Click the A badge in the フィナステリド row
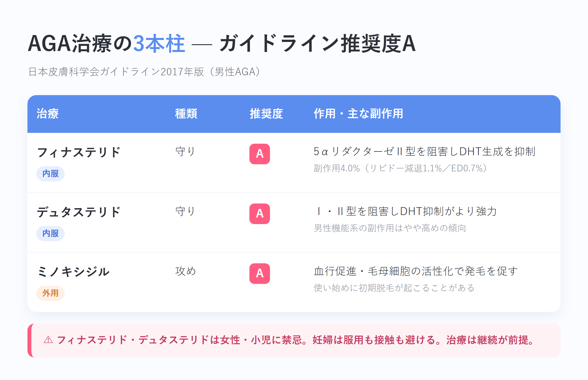 coord(260,154)
